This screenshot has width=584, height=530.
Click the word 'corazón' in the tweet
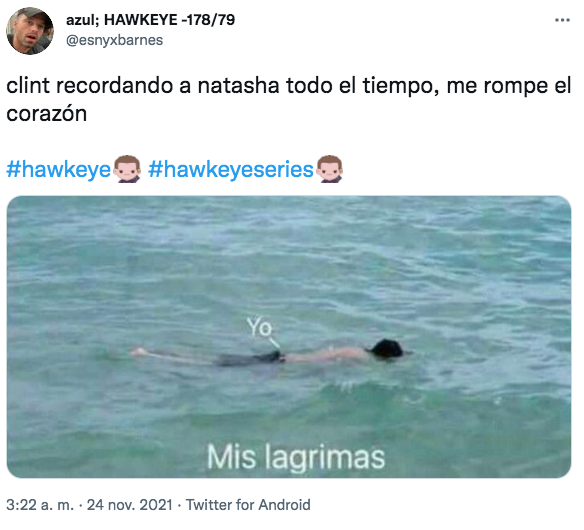[x=47, y=114]
